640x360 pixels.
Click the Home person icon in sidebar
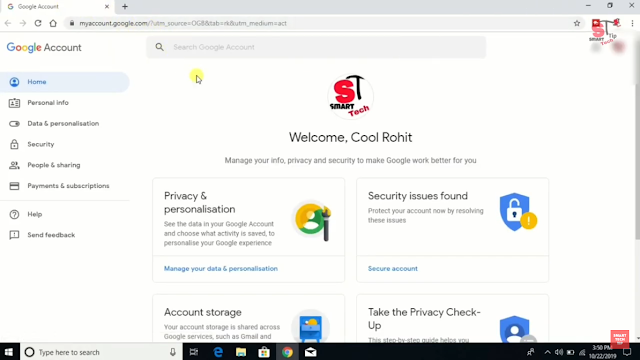14,82
